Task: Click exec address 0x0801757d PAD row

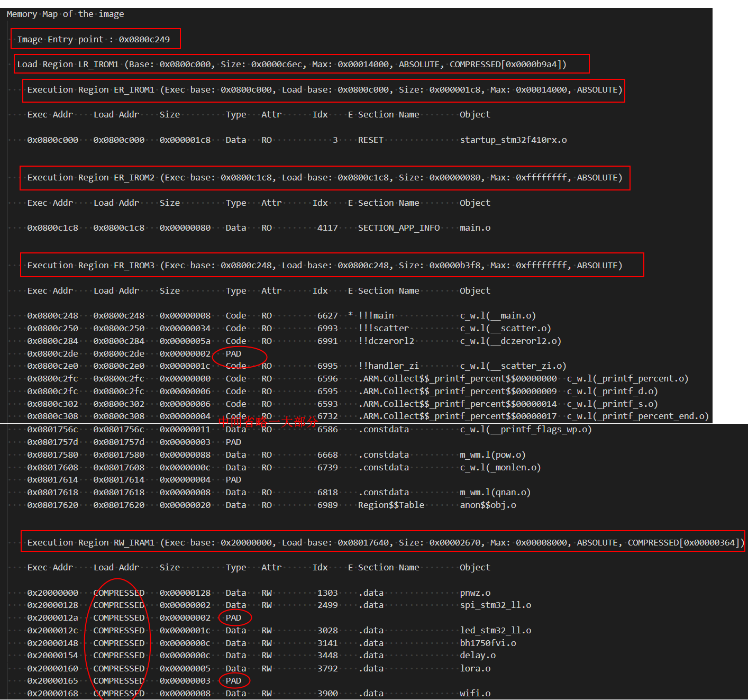Action: pyautogui.click(x=53, y=442)
